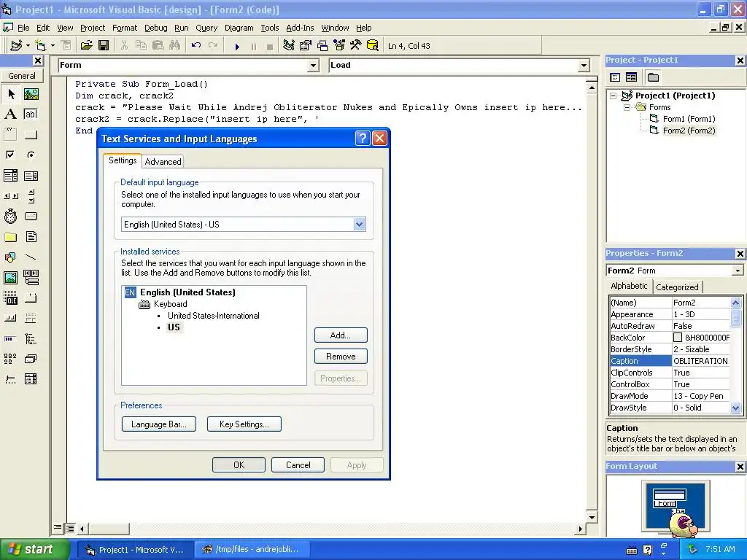
Task: Click View Object icon in Project panel
Action: 631,77
